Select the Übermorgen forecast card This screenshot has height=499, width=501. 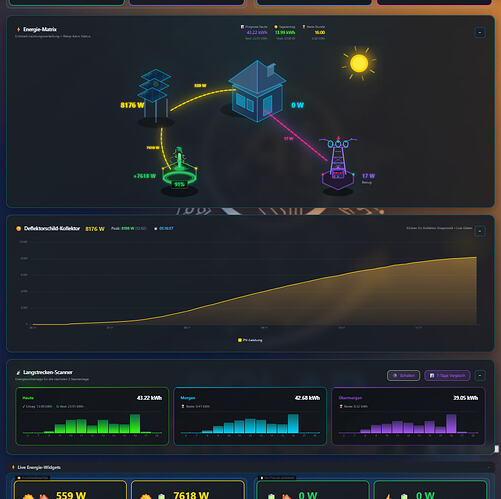408,416
